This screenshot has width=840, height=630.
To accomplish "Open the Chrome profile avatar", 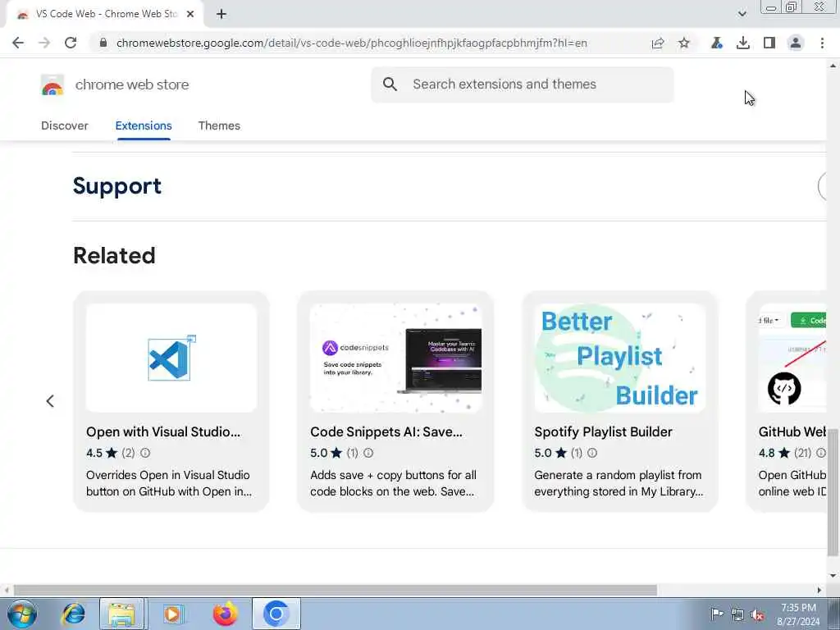I will click(x=796, y=43).
